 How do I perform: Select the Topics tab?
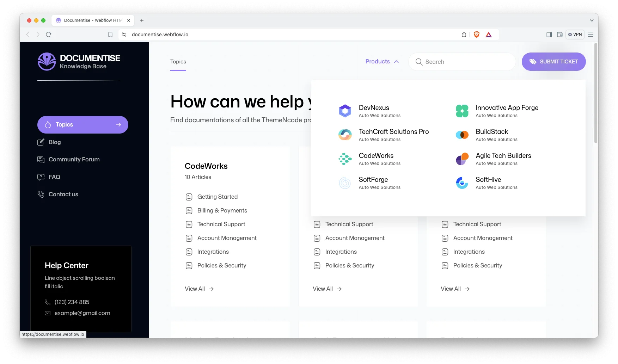click(178, 62)
